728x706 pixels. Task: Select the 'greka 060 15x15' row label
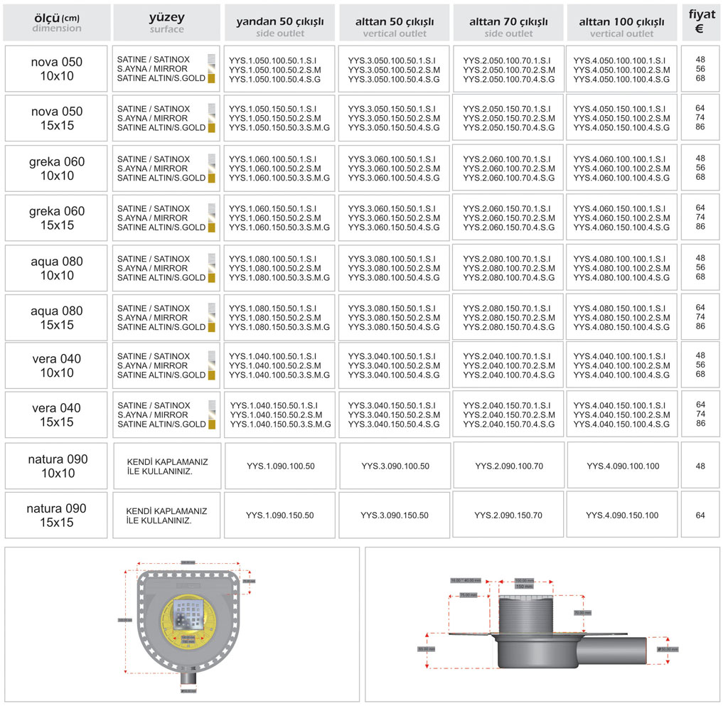click(57, 218)
